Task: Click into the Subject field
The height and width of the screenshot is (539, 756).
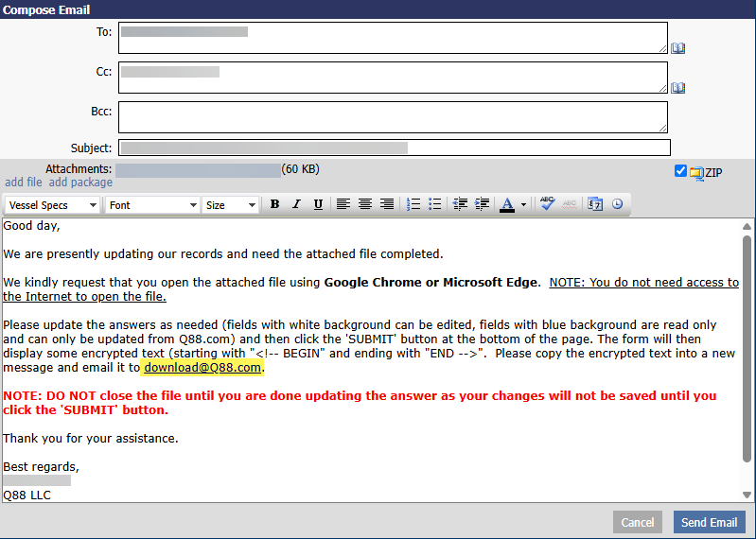Action: (x=395, y=148)
